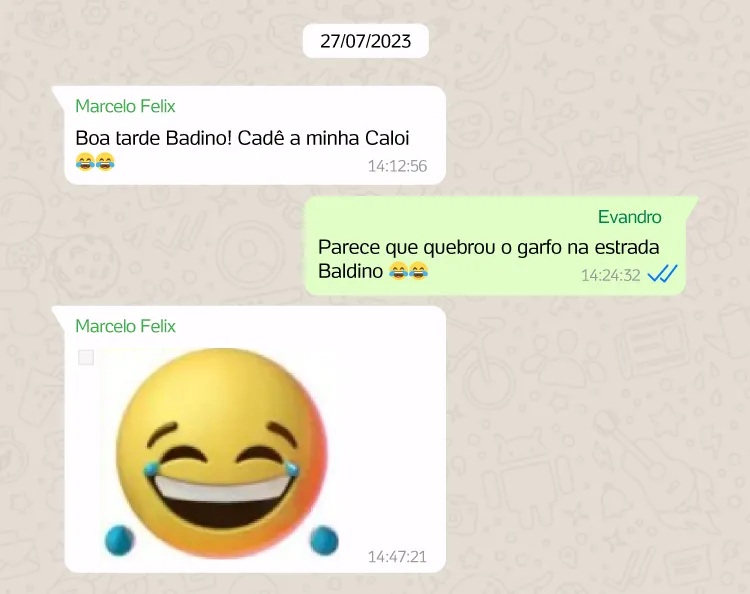
Task: Click the blue double-check read receipt icon
Action: tap(662, 274)
